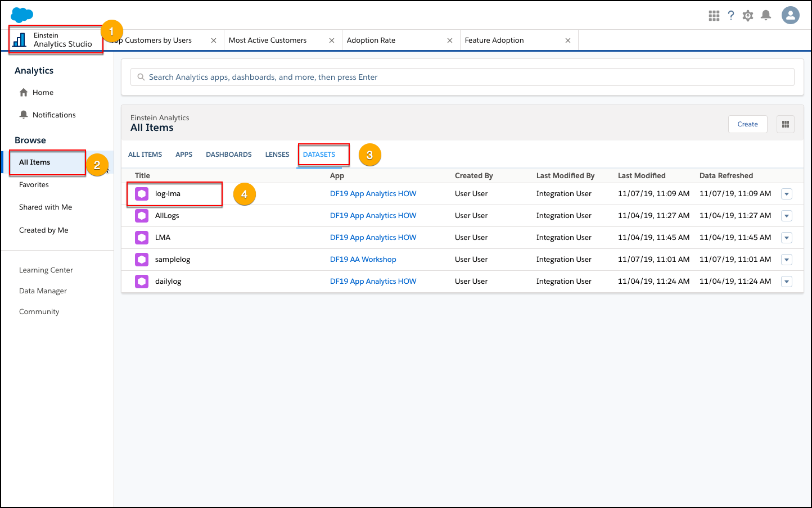
Task: Expand actions dropdown for AllLogs row
Action: click(x=787, y=216)
